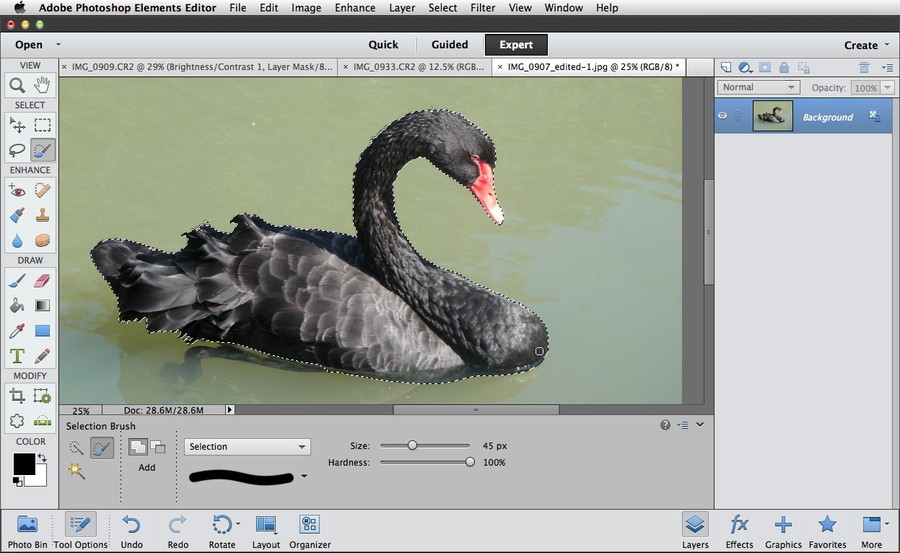The image size is (900, 553).
Task: Toggle lock transparent pixels icon
Action: [804, 67]
